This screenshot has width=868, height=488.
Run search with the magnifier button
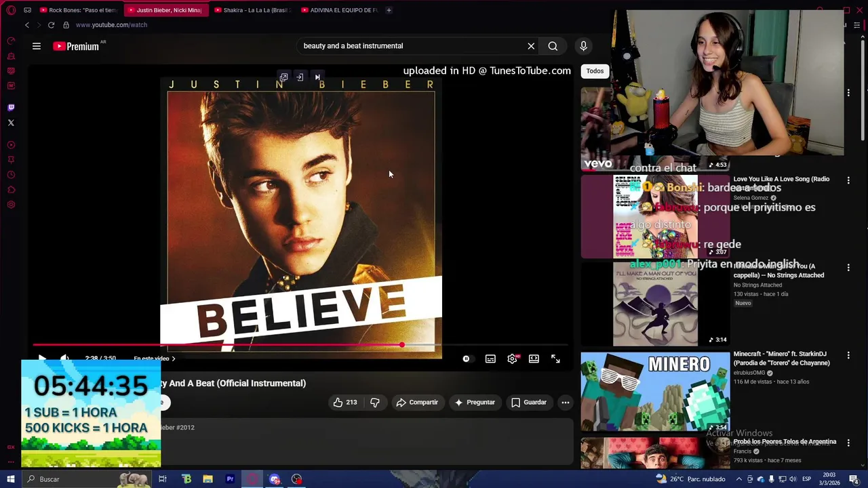tap(553, 46)
